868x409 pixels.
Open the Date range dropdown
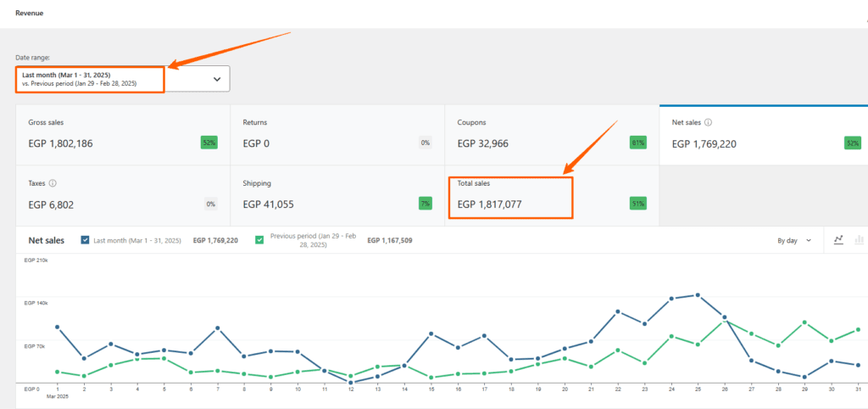pos(123,79)
